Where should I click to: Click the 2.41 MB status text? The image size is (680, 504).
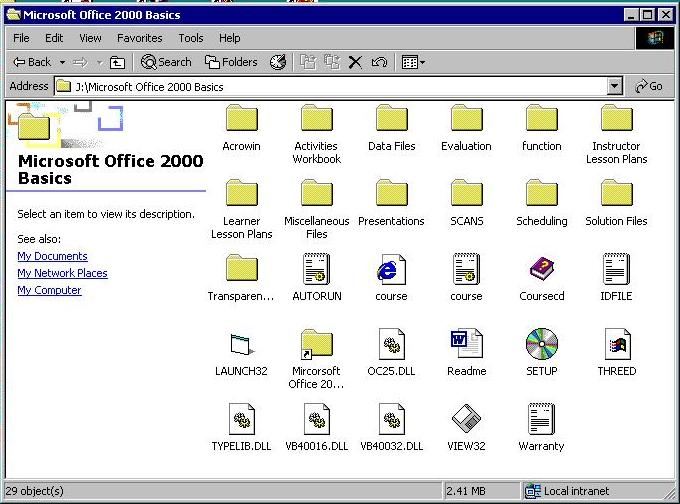466,491
